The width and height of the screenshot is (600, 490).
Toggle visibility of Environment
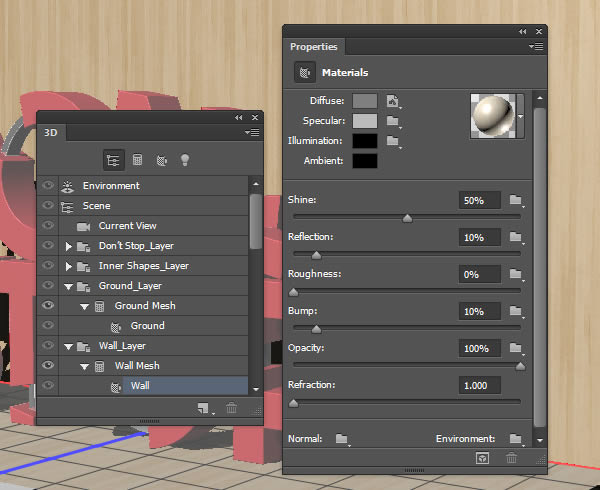pos(48,186)
